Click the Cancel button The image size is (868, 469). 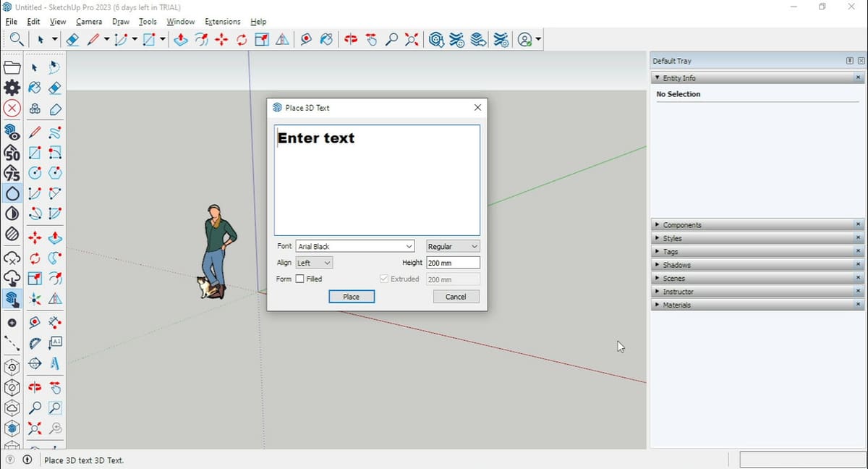click(456, 297)
